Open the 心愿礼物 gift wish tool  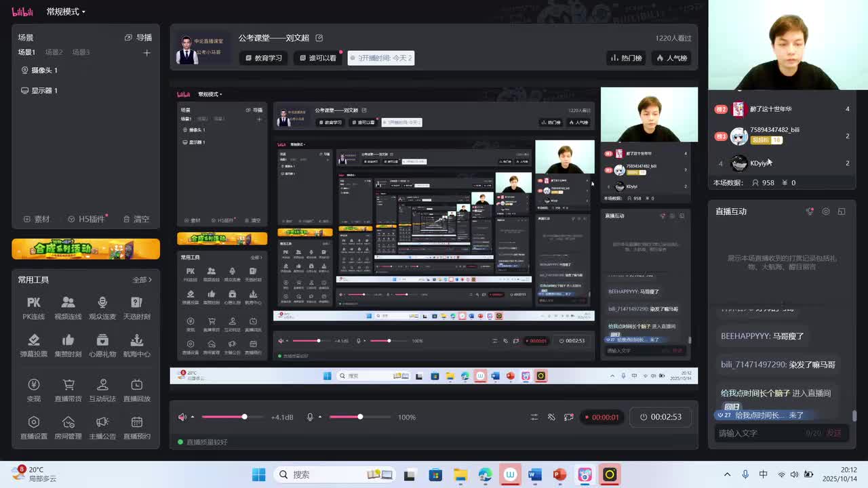102,345
